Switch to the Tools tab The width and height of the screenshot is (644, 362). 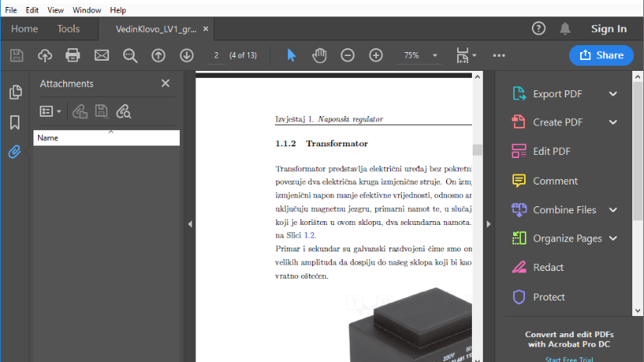pyautogui.click(x=69, y=29)
